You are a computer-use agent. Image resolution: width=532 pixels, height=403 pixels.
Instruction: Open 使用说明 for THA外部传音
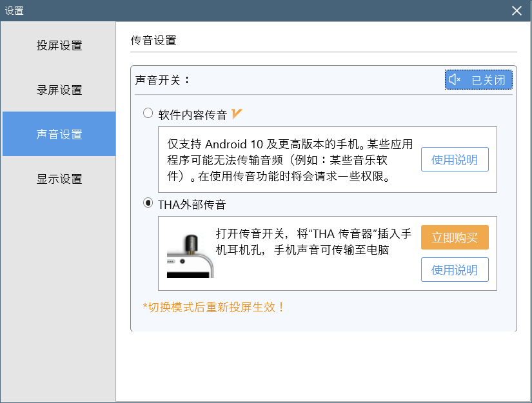[455, 270]
